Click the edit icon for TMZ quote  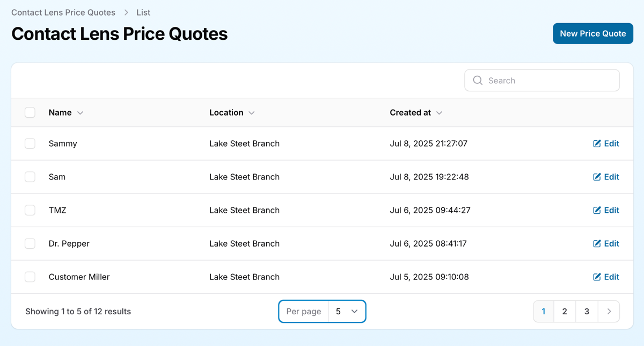[x=597, y=210]
